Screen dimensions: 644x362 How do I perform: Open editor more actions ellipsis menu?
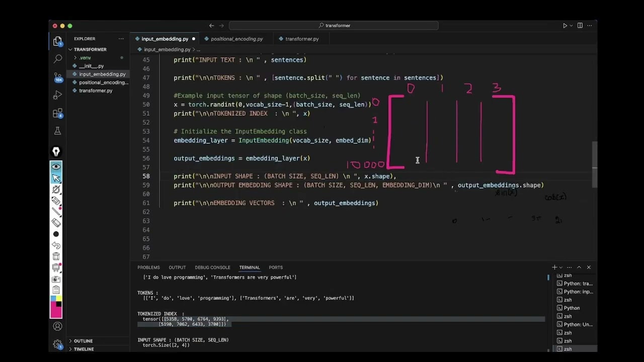[x=589, y=26]
